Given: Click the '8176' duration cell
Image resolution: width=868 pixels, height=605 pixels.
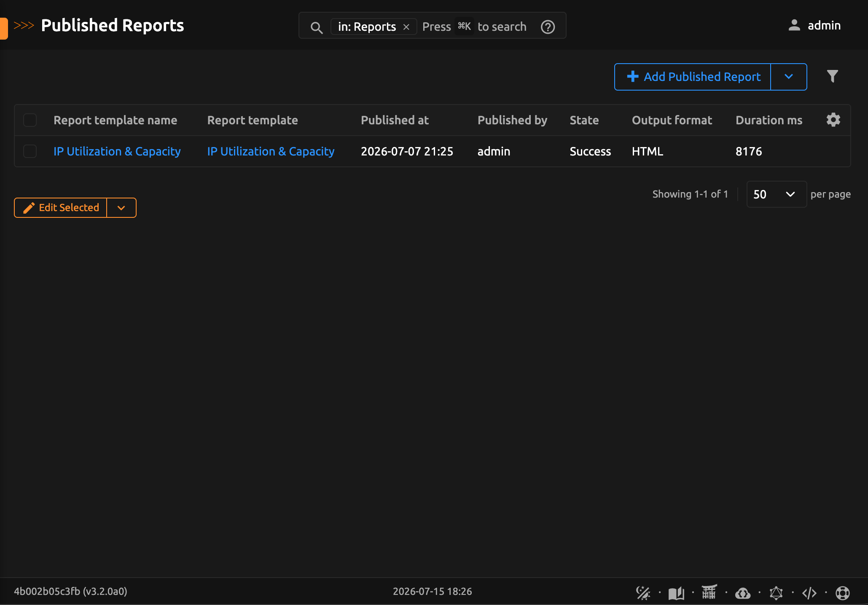Looking at the screenshot, I should (749, 151).
